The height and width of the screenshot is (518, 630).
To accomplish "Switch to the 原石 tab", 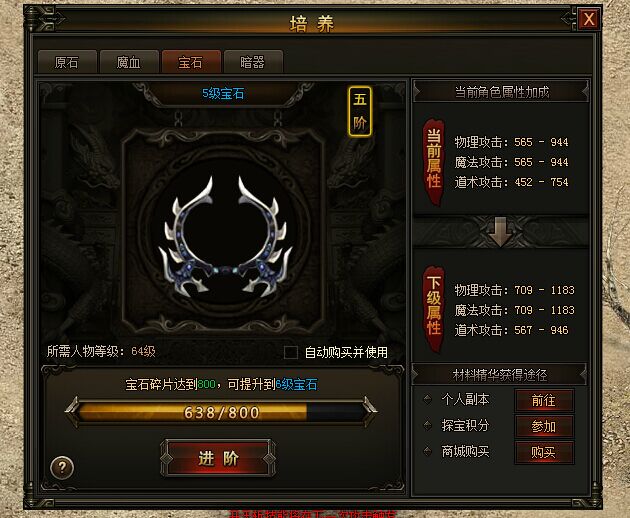I will (x=67, y=62).
